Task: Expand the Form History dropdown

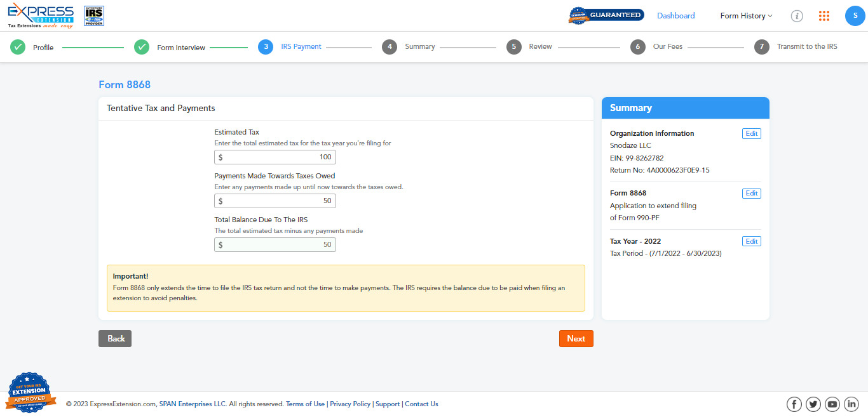Action: (x=746, y=16)
